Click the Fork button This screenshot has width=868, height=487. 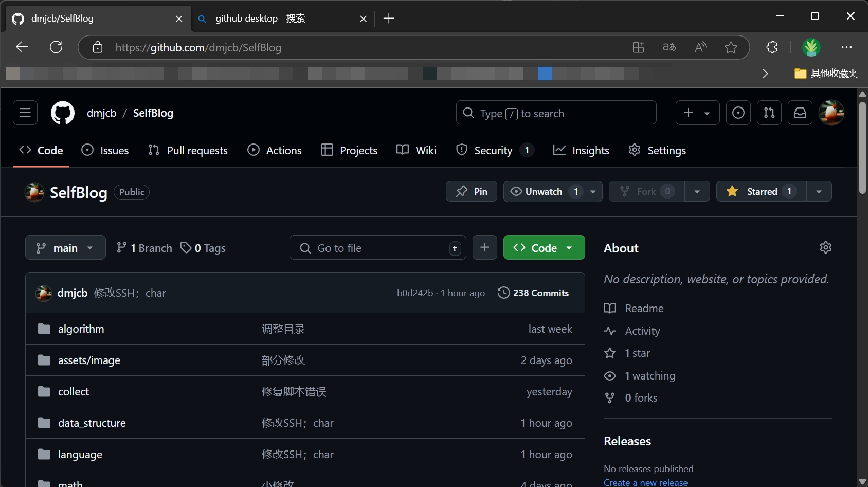[x=646, y=191]
